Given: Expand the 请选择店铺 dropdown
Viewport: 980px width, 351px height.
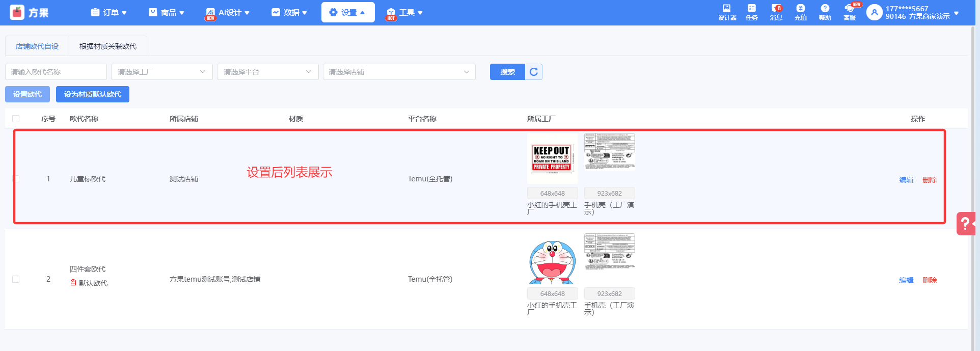Looking at the screenshot, I should [399, 72].
